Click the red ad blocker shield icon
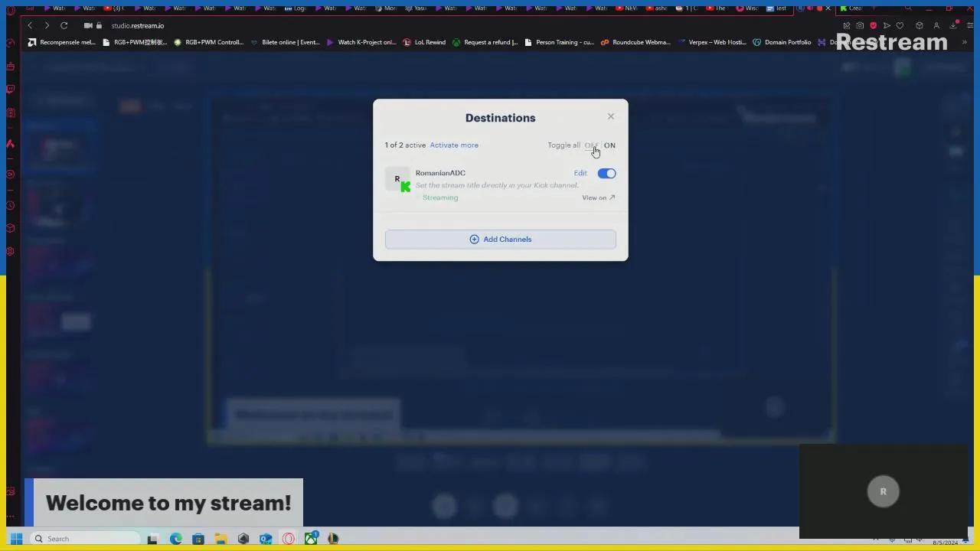The width and height of the screenshot is (980, 551). point(874,26)
